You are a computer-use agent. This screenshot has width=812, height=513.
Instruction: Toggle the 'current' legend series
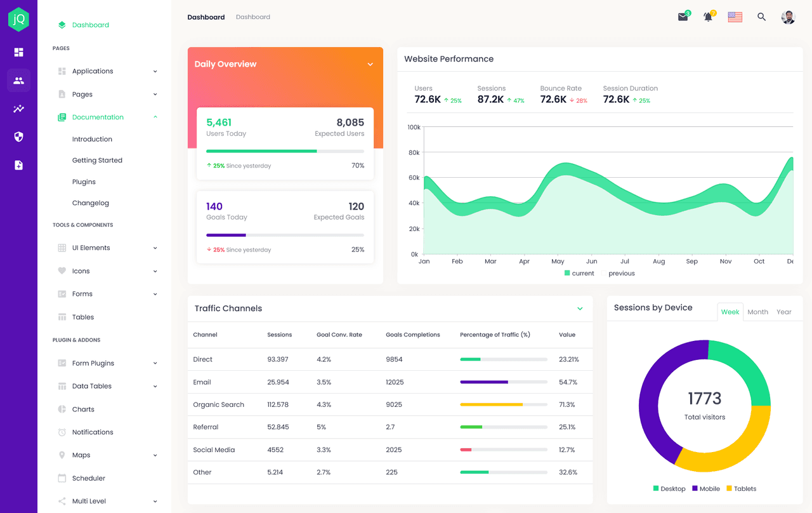(579, 273)
